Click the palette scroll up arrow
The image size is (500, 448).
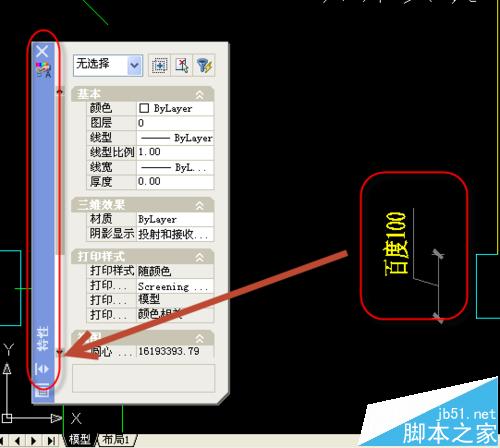pos(60,91)
